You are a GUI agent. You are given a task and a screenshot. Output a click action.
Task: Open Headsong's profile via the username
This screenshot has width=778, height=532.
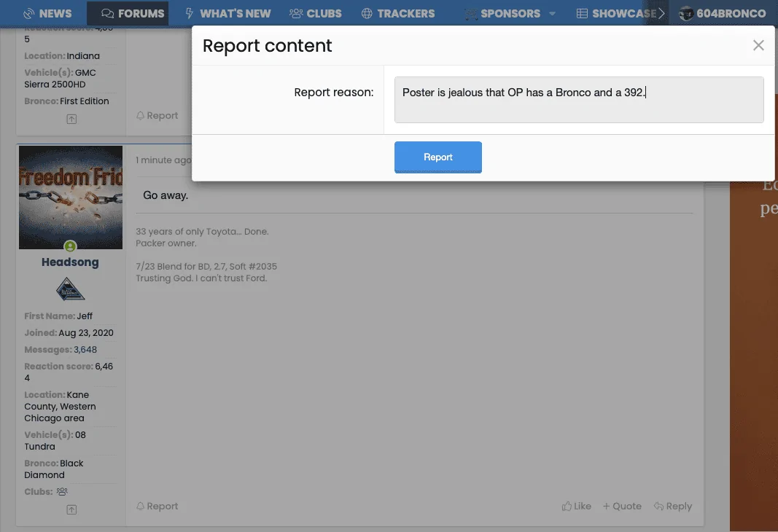click(x=70, y=262)
